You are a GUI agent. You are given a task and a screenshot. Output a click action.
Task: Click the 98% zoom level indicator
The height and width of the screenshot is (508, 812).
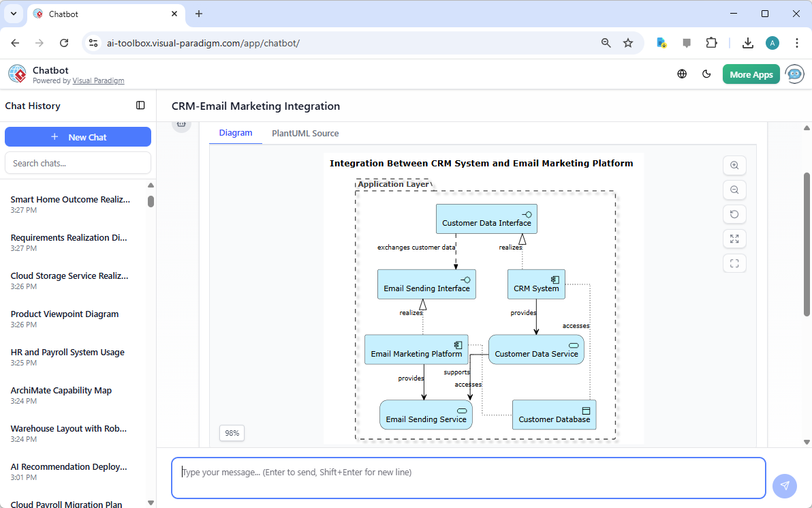point(232,433)
